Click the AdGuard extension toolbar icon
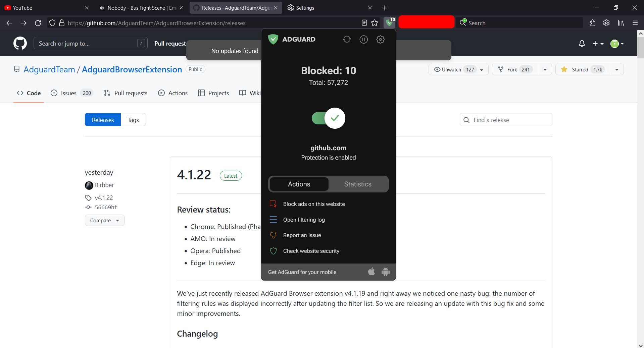 (390, 23)
